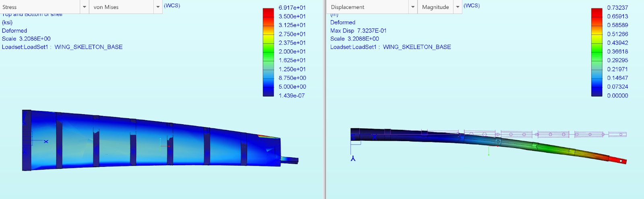Select the (ksi) units label
The width and height of the screenshot is (644, 199).
point(7,23)
